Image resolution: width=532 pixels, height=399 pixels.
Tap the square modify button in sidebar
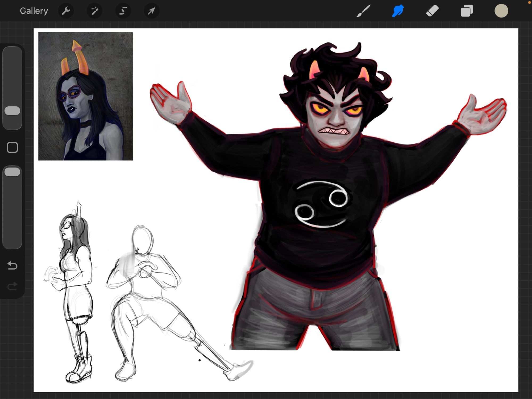pyautogui.click(x=12, y=147)
